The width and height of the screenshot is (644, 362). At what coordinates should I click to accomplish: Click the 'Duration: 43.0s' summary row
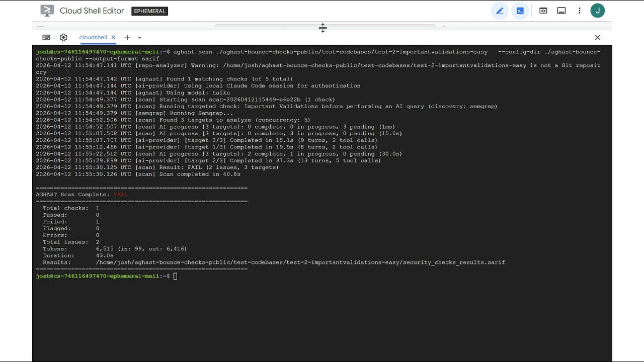(x=78, y=255)
